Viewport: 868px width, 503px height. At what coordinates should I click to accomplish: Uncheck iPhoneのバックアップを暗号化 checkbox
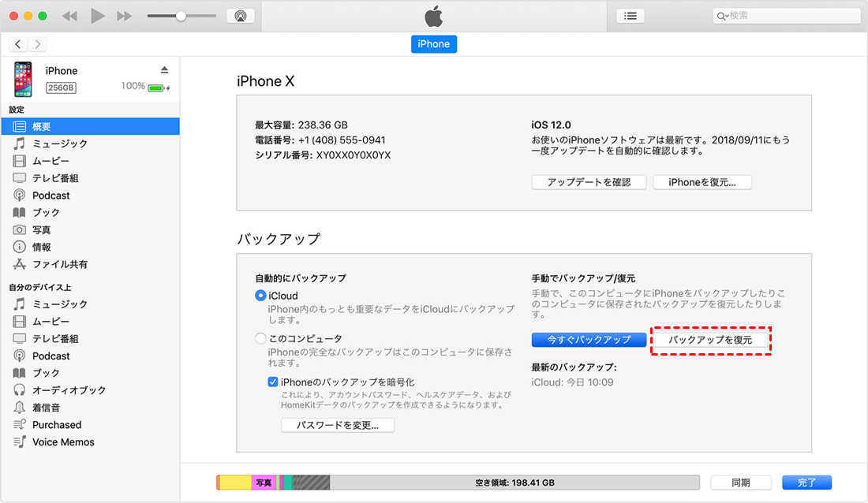coord(273,382)
